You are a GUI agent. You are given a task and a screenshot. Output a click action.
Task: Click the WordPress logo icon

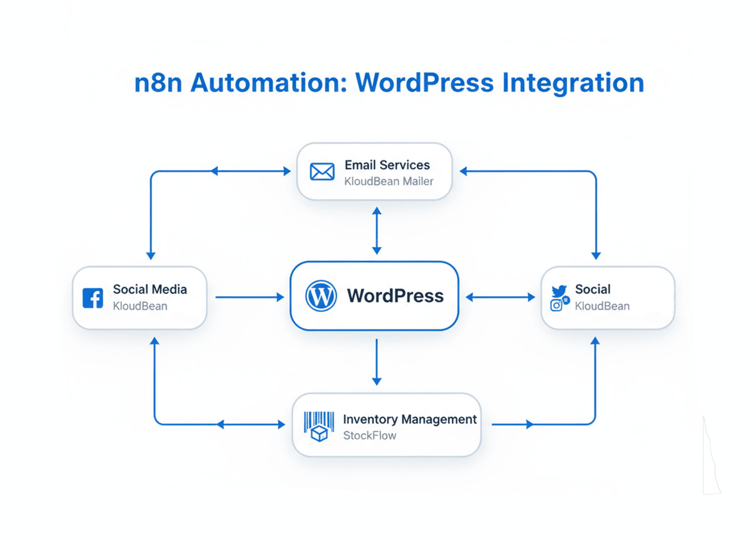(x=321, y=296)
